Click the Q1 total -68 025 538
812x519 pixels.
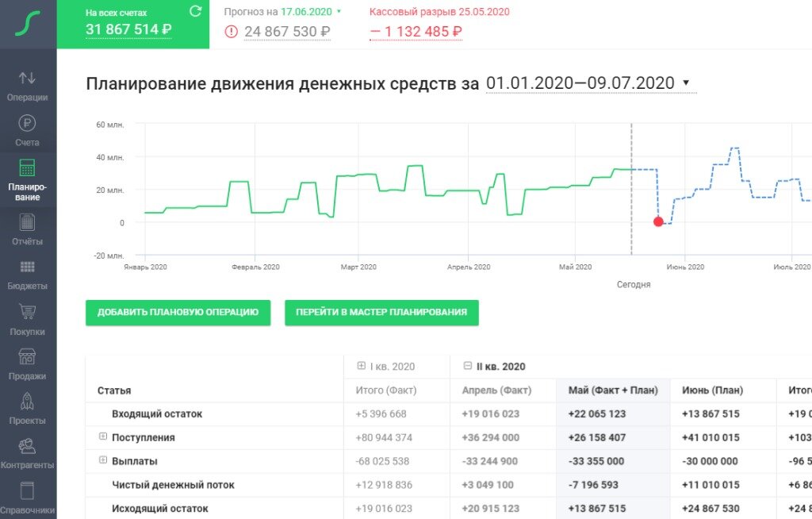tap(382, 461)
